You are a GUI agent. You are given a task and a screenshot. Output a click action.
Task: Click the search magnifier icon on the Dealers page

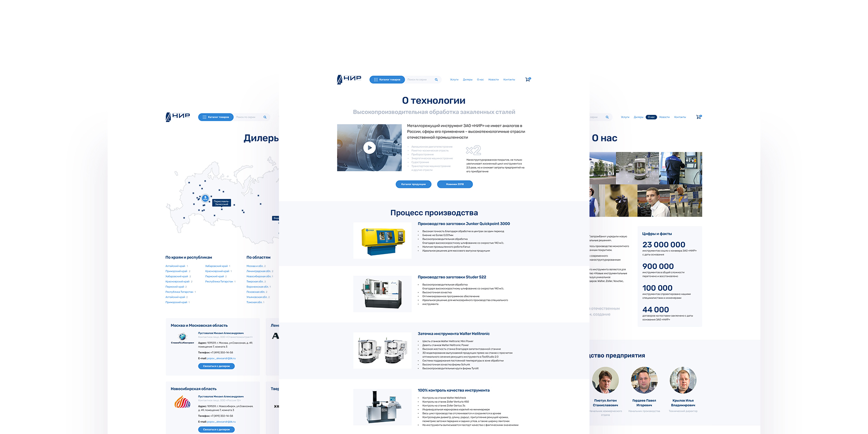coord(265,117)
